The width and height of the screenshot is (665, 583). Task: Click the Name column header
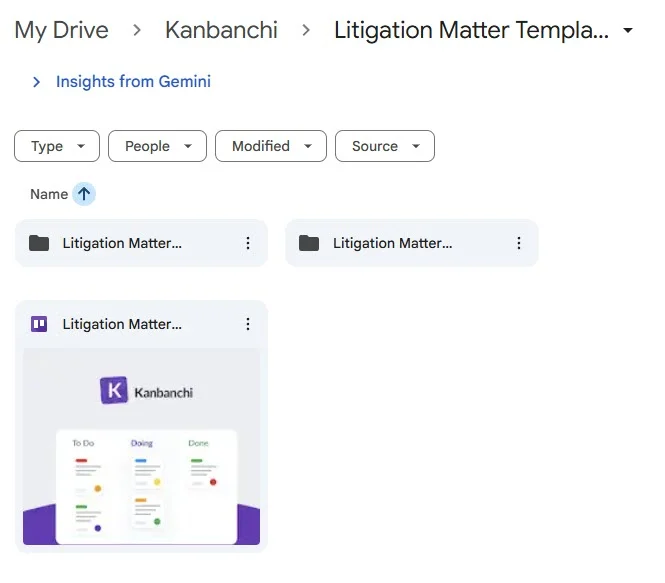pyautogui.click(x=49, y=194)
